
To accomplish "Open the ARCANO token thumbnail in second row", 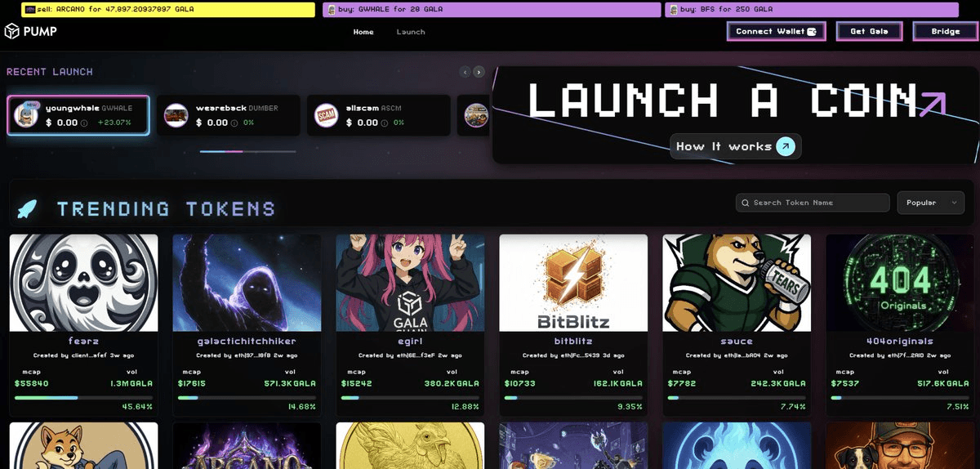I will click(247, 445).
